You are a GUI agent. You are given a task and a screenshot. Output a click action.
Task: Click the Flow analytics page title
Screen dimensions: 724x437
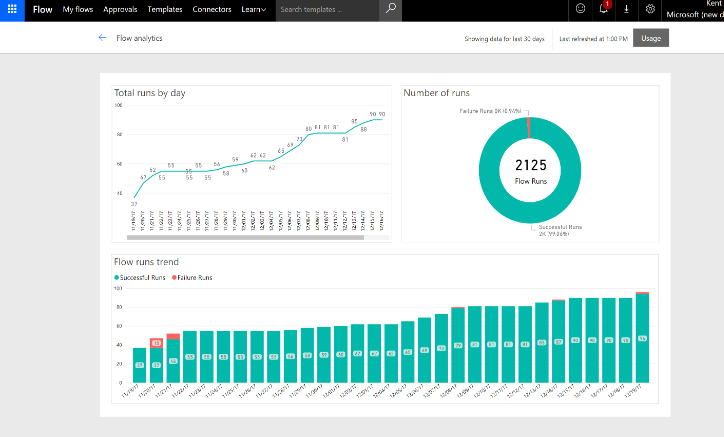tap(139, 38)
